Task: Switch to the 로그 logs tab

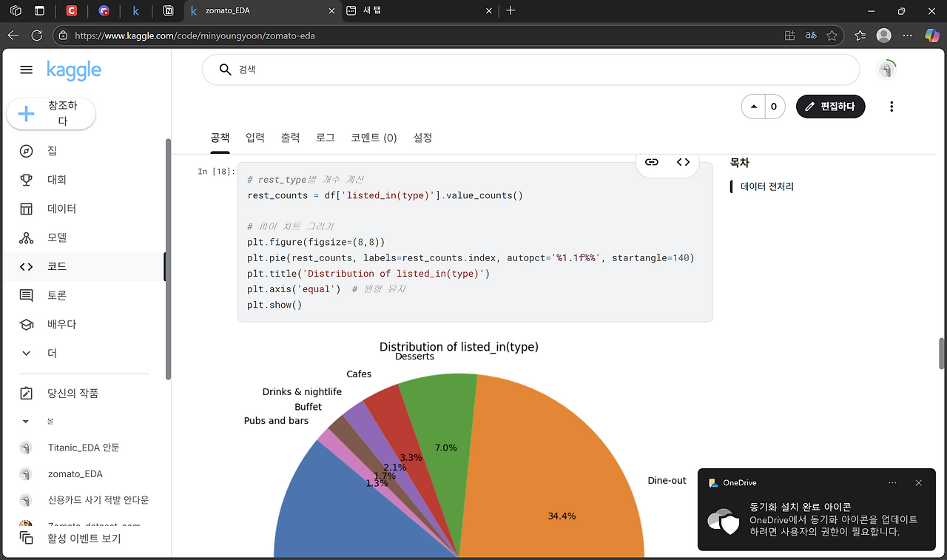Action: [326, 138]
